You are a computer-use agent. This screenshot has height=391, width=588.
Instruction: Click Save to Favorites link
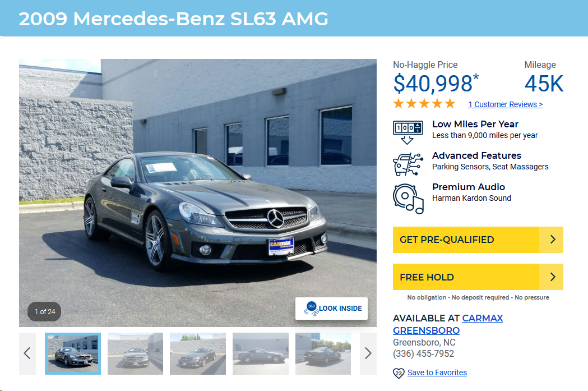[x=437, y=372]
